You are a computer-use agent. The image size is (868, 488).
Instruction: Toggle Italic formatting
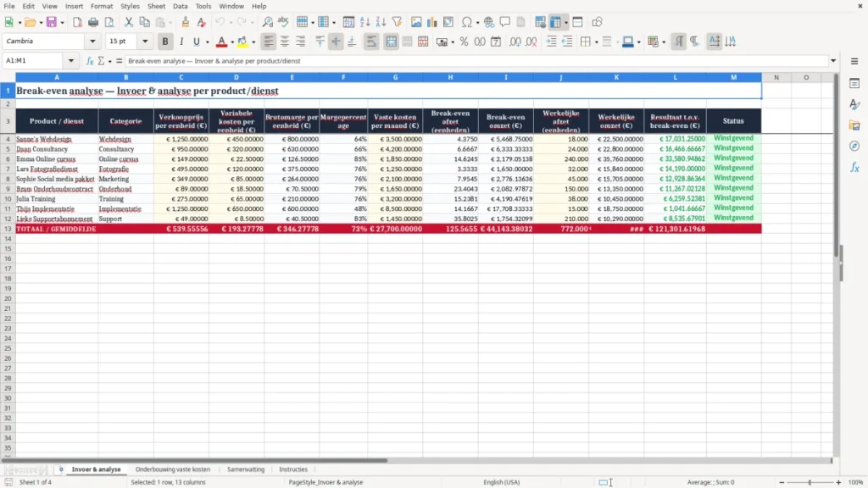(181, 42)
